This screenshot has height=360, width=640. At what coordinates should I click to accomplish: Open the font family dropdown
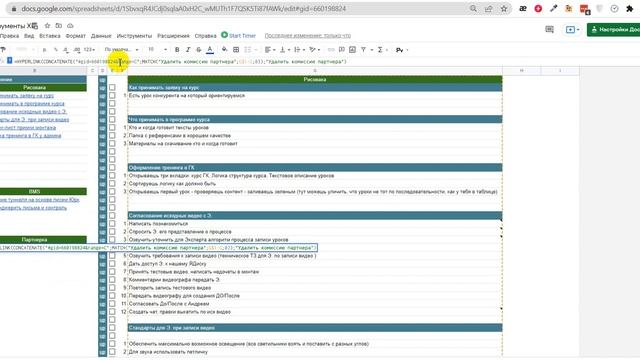click(121, 49)
